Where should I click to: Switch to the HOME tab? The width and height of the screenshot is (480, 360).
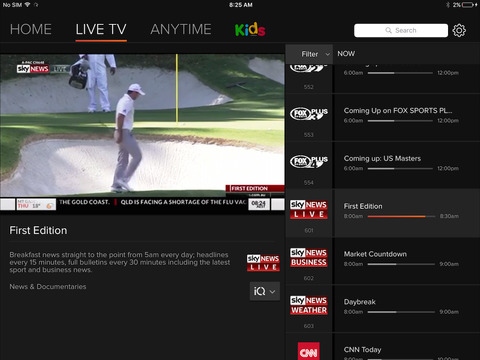click(31, 29)
